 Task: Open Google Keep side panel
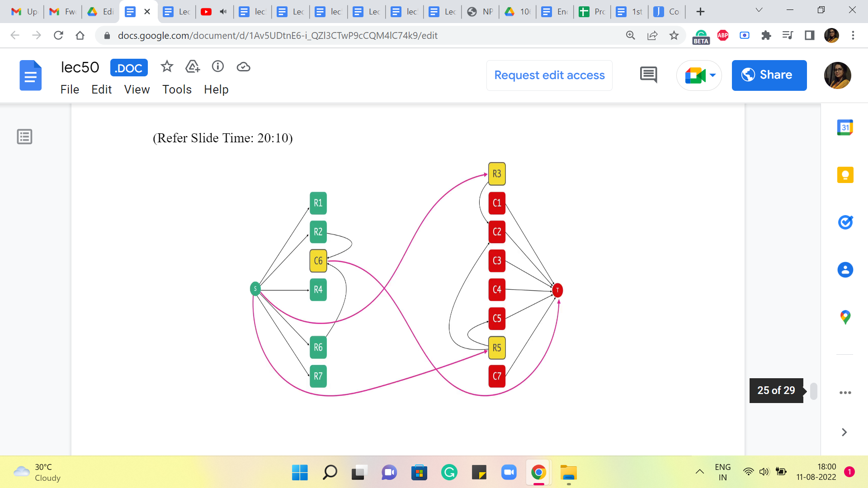click(x=845, y=175)
